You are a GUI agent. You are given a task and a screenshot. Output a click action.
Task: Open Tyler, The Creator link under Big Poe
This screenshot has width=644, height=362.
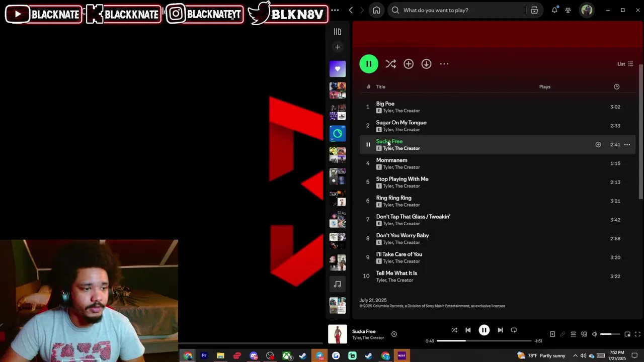(401, 111)
